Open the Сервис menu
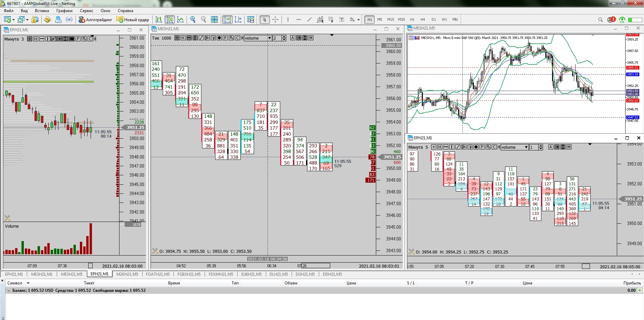644x320 pixels. 87,11
